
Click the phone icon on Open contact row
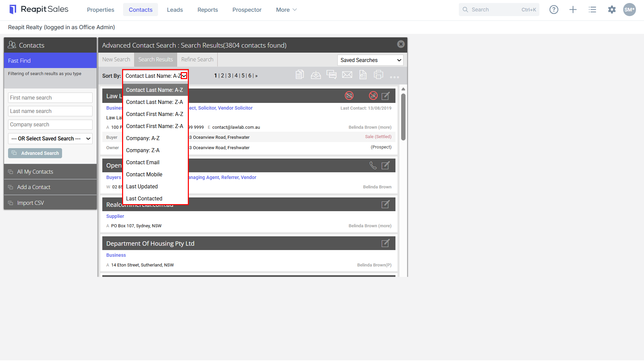pos(373,166)
